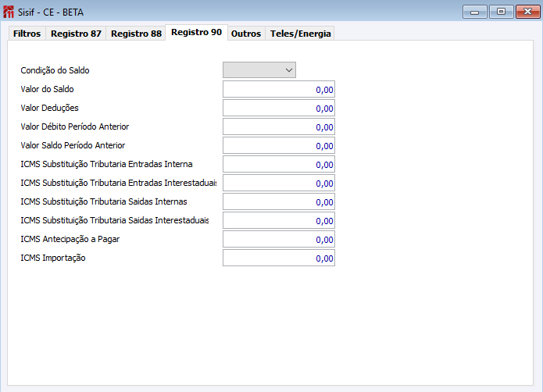Focus ICMS Substituição Tributaria Saidas Interestaduais field
Image resolution: width=543 pixels, height=392 pixels.
click(279, 220)
